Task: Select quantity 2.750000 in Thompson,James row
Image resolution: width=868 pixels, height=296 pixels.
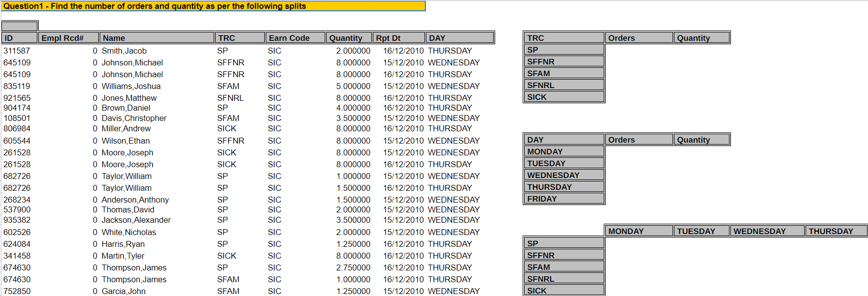Action: pos(353,267)
